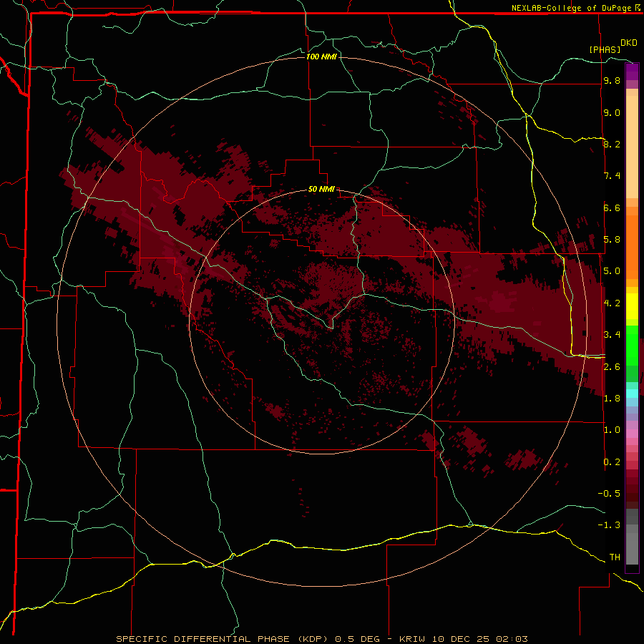The image size is (644, 644).
Task: Click the cyan segment of color bar
Action: (x=632, y=394)
